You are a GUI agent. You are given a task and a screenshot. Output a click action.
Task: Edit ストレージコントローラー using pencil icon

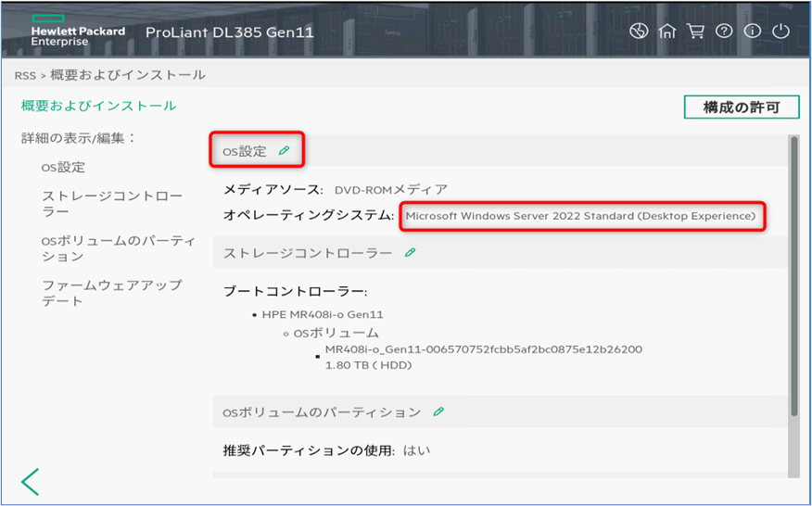click(x=410, y=252)
